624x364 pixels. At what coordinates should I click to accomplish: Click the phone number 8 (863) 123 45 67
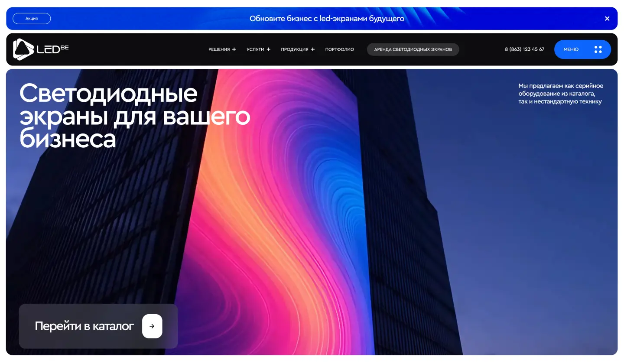pyautogui.click(x=524, y=49)
